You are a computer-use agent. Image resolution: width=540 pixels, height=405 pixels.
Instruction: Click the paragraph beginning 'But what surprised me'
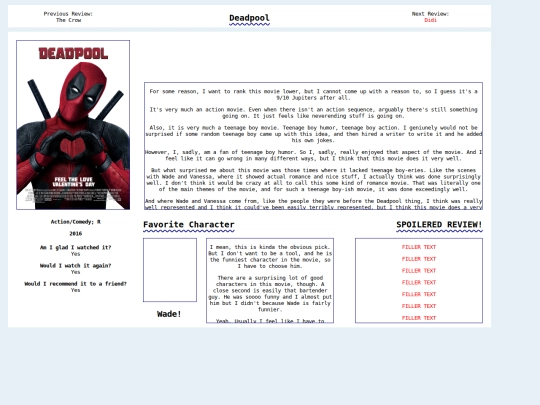(x=313, y=180)
